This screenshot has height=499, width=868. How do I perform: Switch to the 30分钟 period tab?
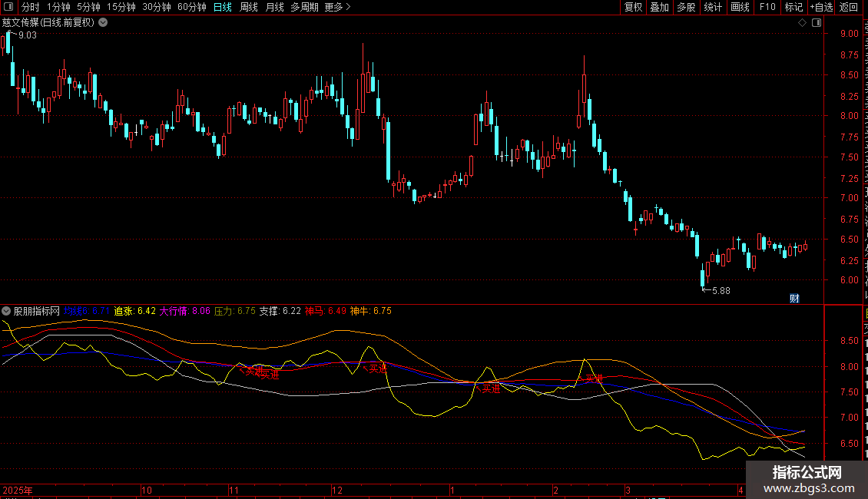157,8
